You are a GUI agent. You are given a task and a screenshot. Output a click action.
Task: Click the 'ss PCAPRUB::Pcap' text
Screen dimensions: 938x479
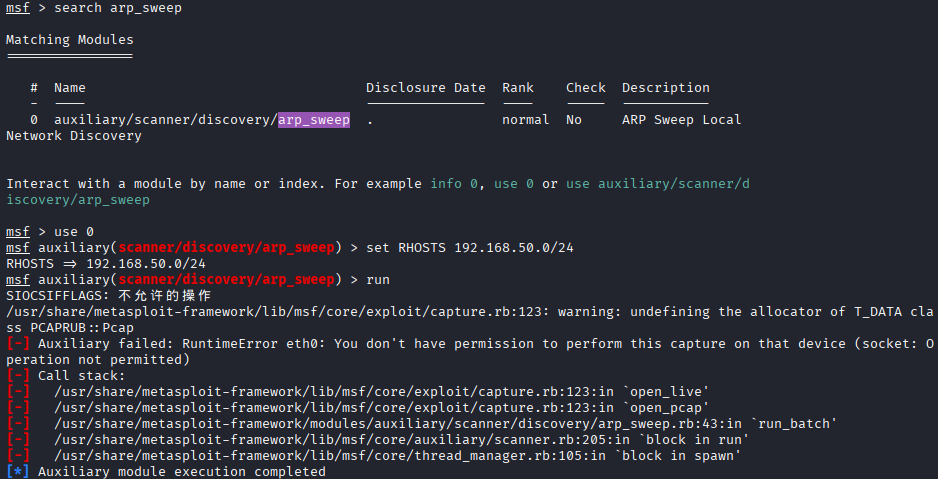pyautogui.click(x=70, y=328)
